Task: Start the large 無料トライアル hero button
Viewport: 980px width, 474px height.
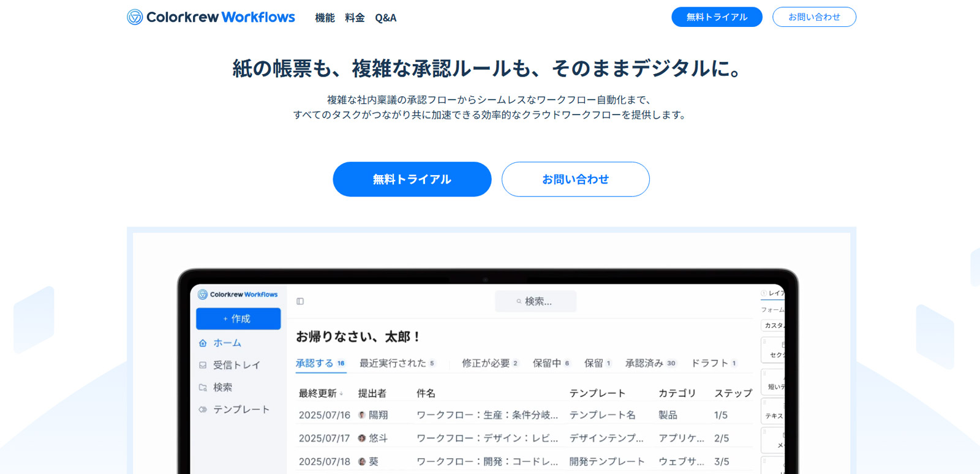Action: pos(412,179)
